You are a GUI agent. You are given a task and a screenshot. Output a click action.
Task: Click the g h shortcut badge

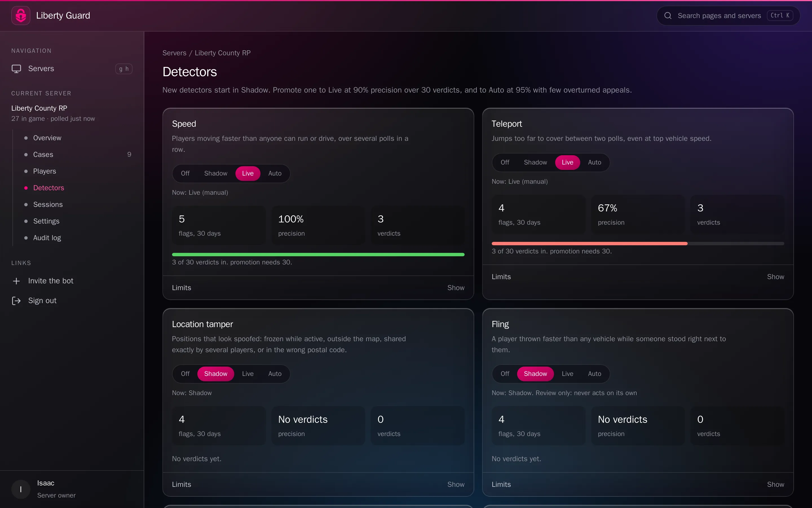pos(124,69)
